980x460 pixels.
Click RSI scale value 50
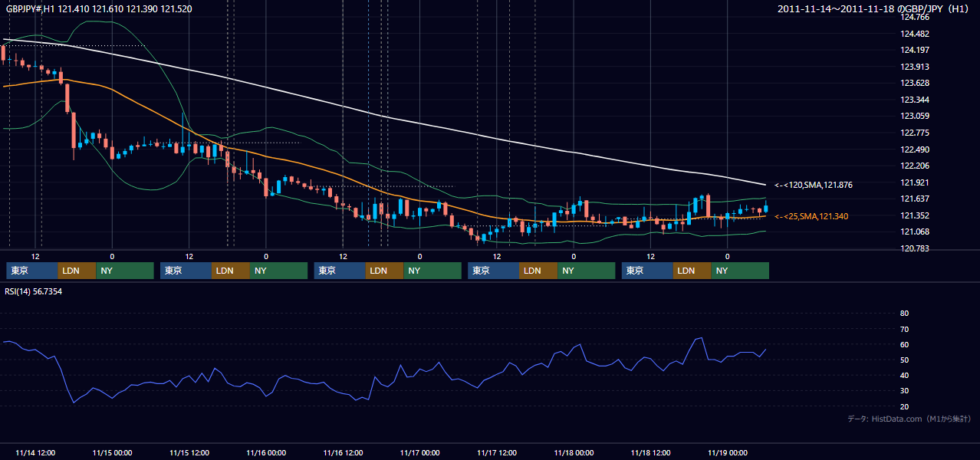tap(904, 360)
